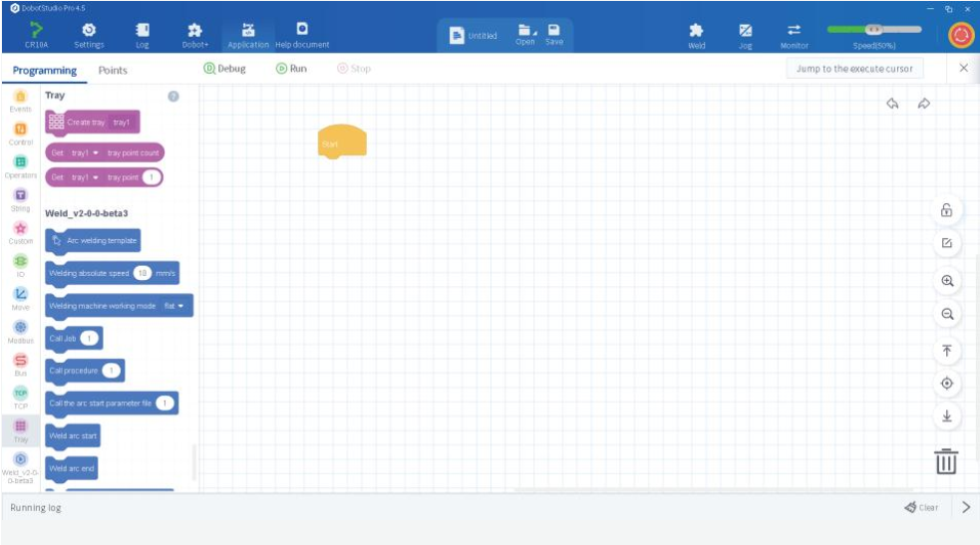980x545 pixels.
Task: Zoom in on the canvas
Action: [947, 281]
